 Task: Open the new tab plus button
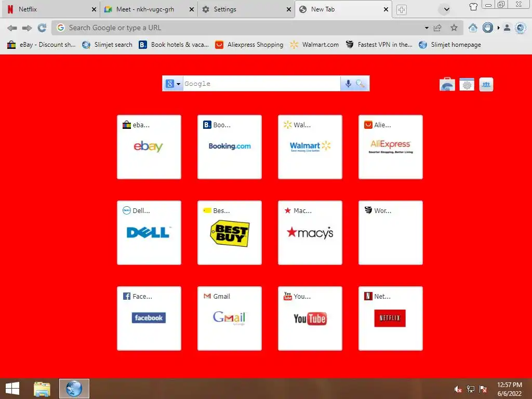coord(402,9)
